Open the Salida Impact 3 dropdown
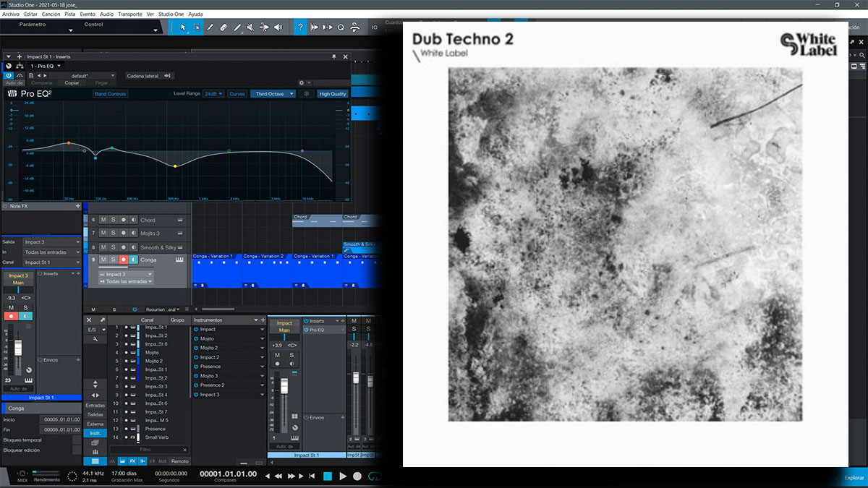The width and height of the screenshot is (868, 488). pos(52,242)
